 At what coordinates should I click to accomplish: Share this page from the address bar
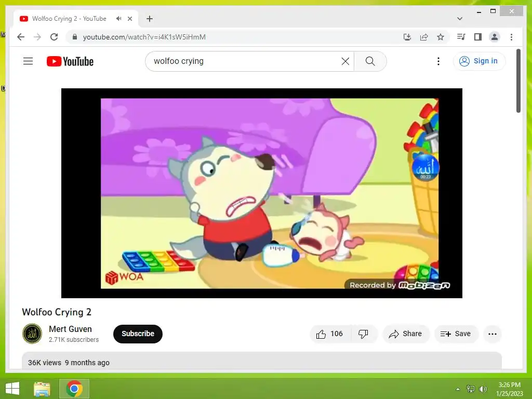(x=424, y=37)
